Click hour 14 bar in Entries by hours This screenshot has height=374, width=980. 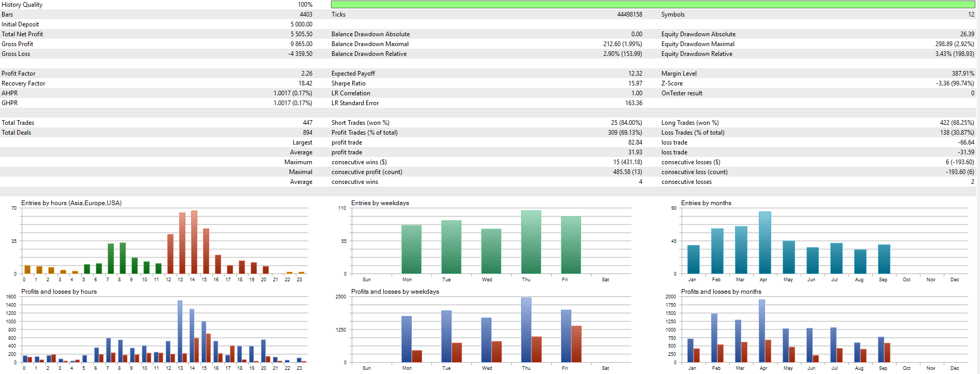pyautogui.click(x=194, y=242)
